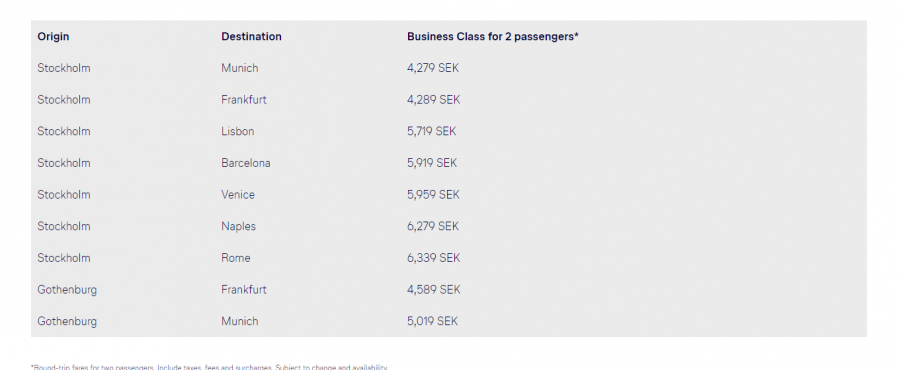Viewport: 900px width, 370px height.
Task: Click the 5,919 SEK fare
Action: pyautogui.click(x=432, y=163)
